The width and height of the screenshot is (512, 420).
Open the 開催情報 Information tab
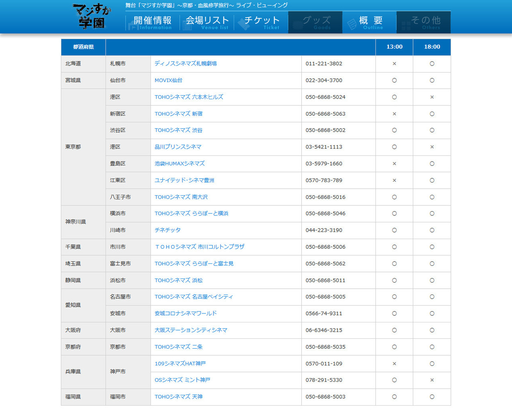pyautogui.click(x=152, y=22)
